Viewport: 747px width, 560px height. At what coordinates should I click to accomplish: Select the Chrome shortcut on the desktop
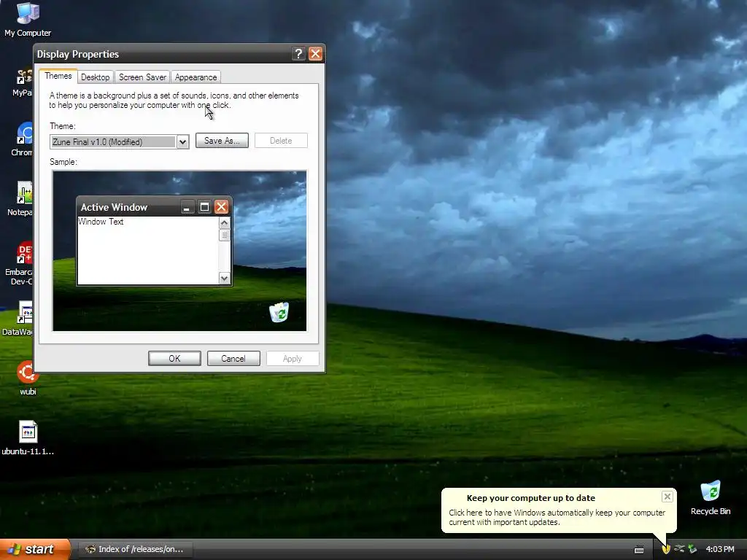[22, 139]
